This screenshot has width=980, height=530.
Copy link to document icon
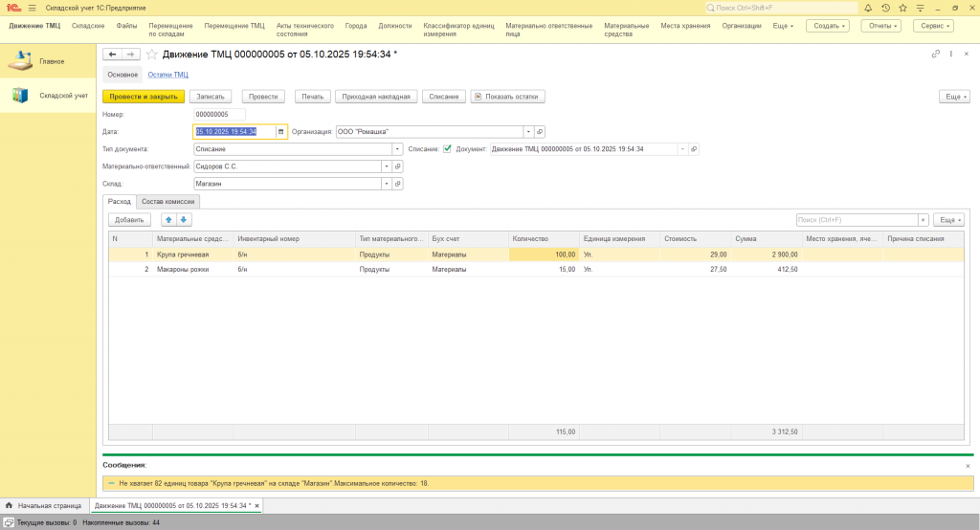(x=936, y=54)
